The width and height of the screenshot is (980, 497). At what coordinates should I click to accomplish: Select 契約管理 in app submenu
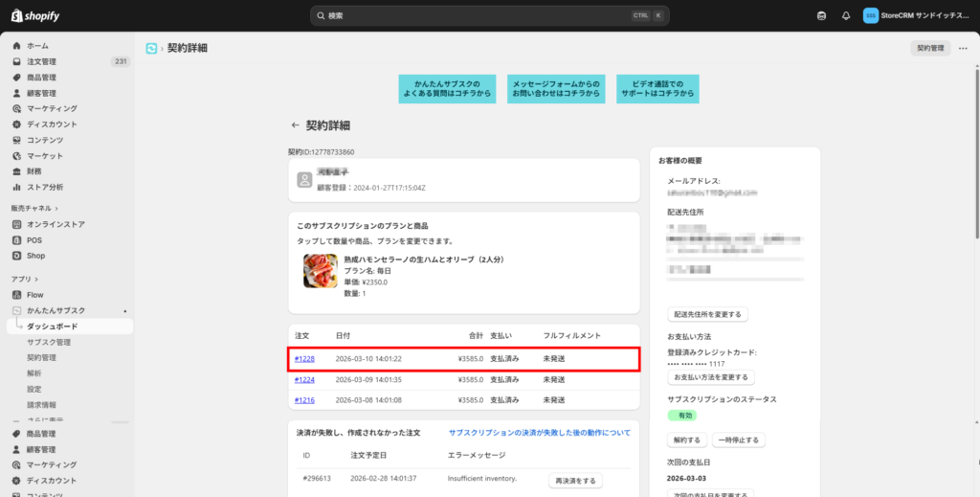pyautogui.click(x=41, y=357)
